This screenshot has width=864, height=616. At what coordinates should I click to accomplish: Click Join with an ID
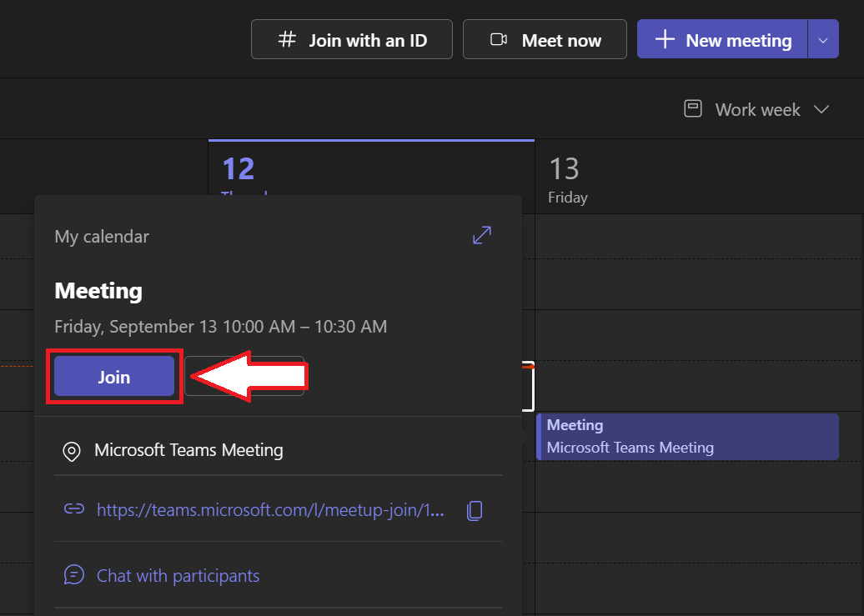click(351, 38)
